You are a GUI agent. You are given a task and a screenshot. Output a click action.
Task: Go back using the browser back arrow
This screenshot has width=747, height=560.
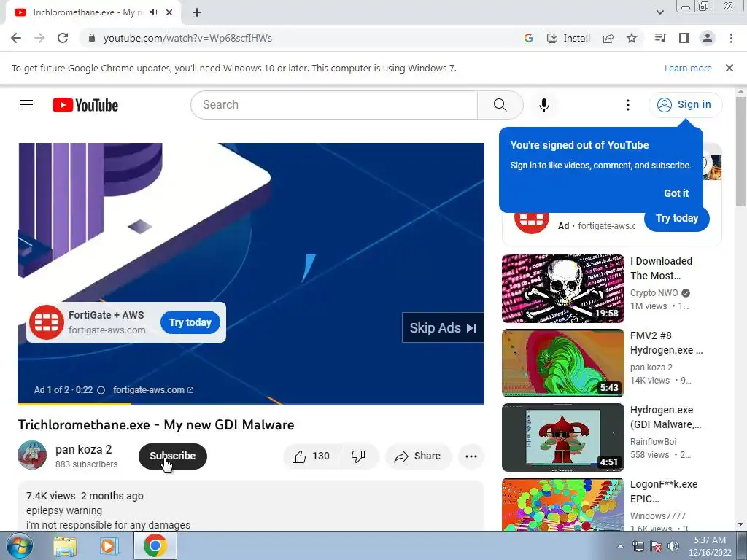[16, 38]
